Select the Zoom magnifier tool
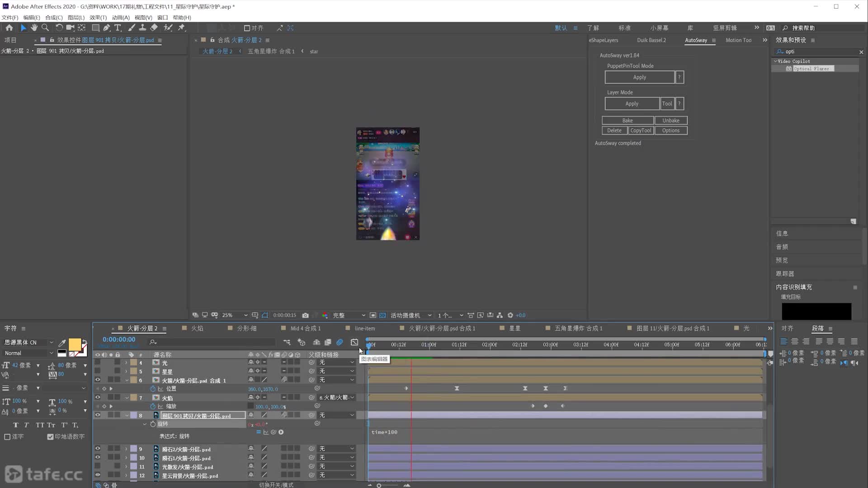This screenshot has height=488, width=868. (45, 28)
